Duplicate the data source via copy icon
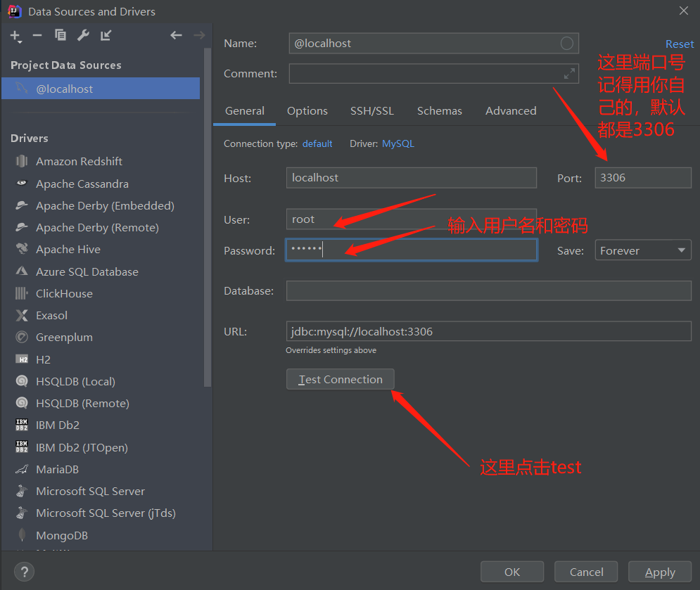 pyautogui.click(x=60, y=35)
